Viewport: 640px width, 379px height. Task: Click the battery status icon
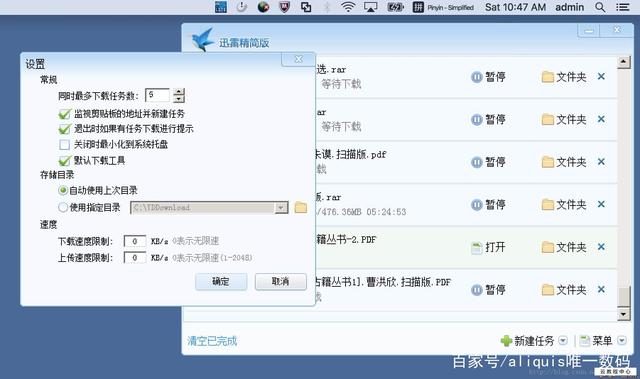click(395, 7)
